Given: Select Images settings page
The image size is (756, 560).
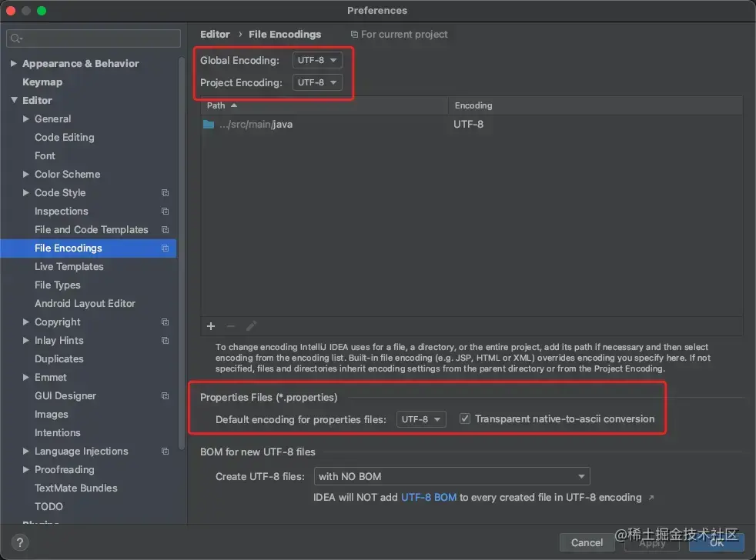Looking at the screenshot, I should 51,415.
